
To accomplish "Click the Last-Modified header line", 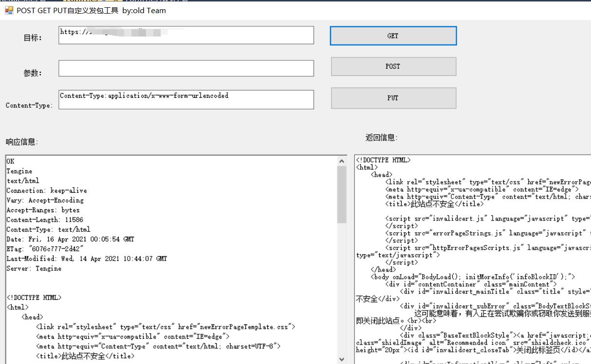I will tap(87, 258).
